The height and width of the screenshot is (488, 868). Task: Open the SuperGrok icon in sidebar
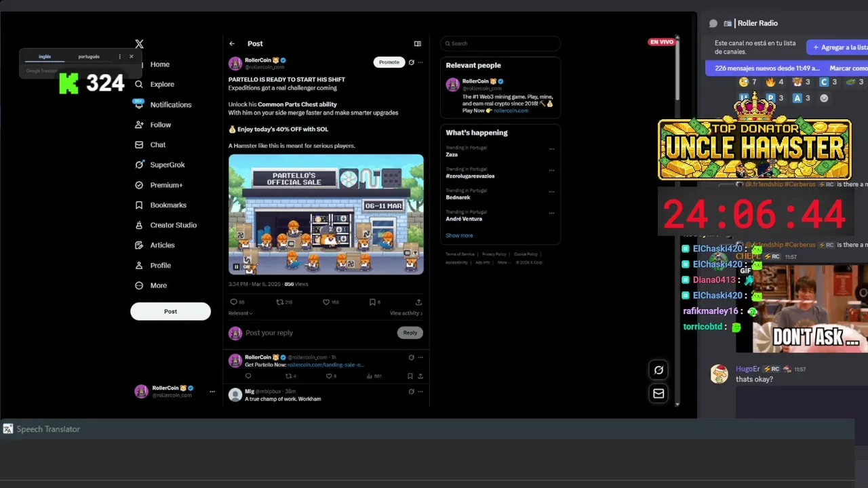pos(139,165)
